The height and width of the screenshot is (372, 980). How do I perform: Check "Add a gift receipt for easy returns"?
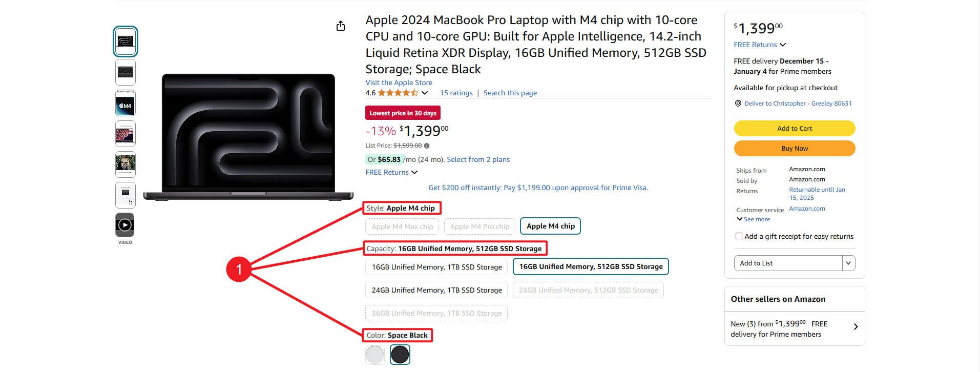(x=739, y=236)
